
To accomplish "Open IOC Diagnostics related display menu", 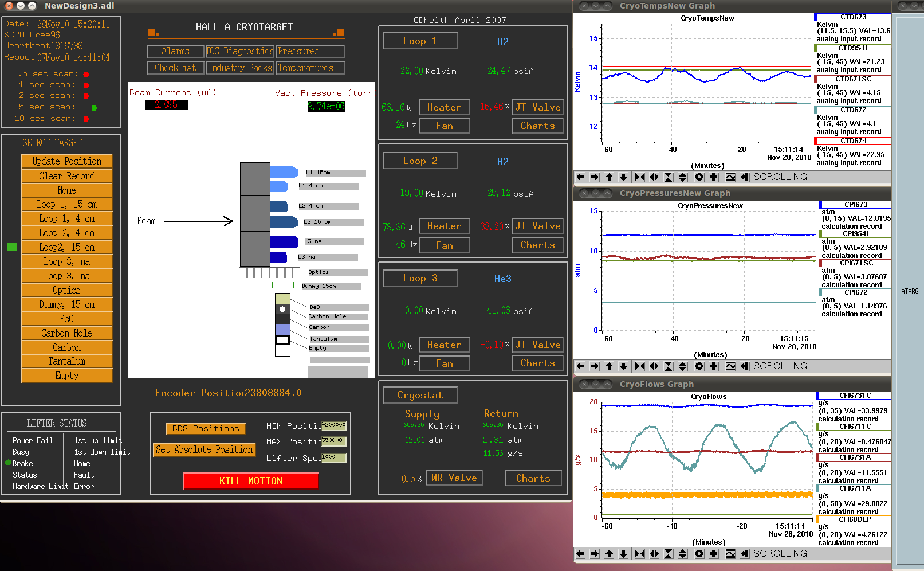I will pos(239,51).
